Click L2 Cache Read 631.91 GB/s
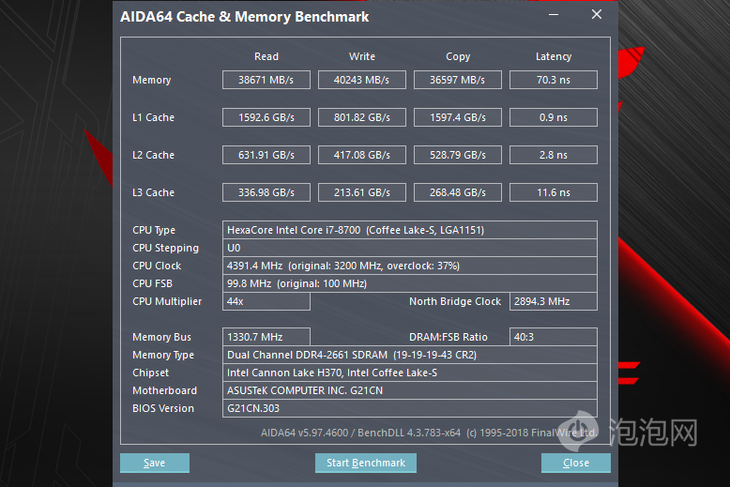The image size is (730, 487). [x=266, y=155]
